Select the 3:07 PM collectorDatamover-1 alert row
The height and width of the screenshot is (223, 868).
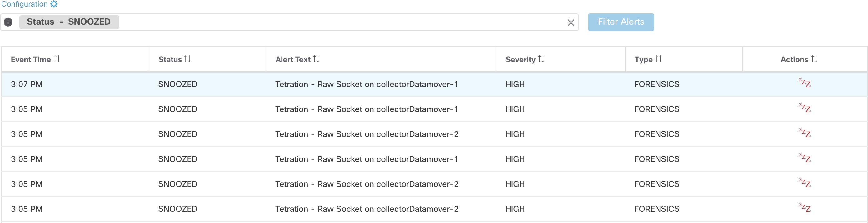(366, 85)
